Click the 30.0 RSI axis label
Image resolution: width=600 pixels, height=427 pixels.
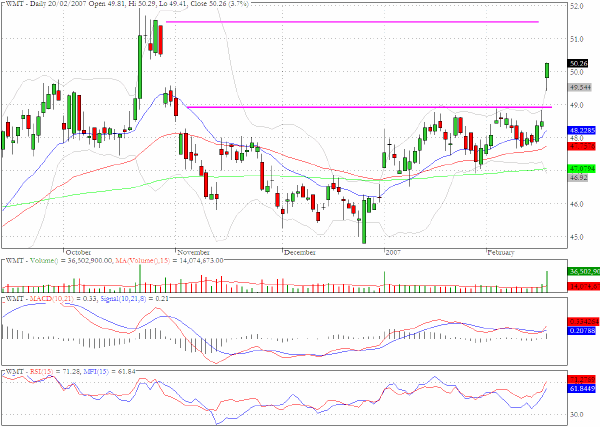[577, 414]
